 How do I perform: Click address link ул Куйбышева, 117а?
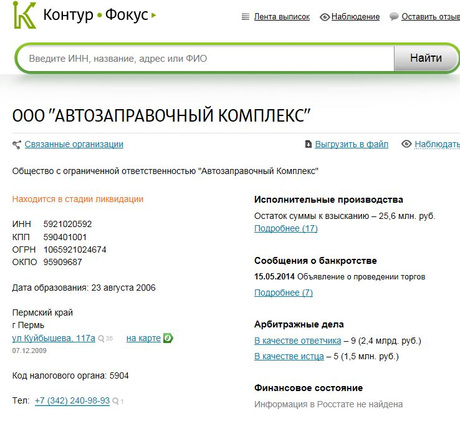tap(54, 338)
